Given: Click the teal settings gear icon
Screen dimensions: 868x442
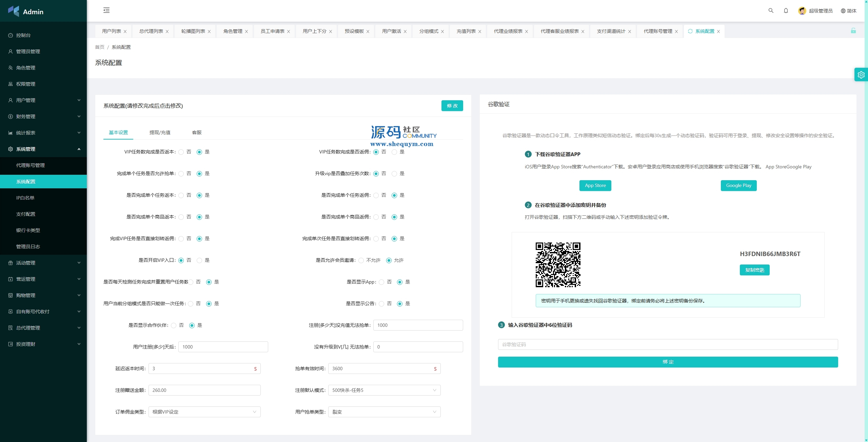Looking at the screenshot, I should pyautogui.click(x=861, y=75).
